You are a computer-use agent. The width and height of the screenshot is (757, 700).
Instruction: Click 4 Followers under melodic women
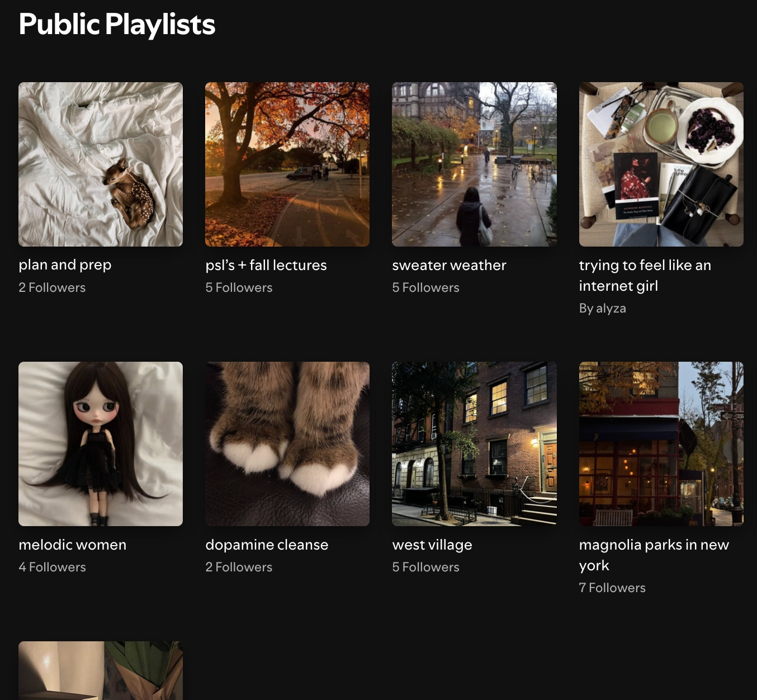pyautogui.click(x=52, y=567)
